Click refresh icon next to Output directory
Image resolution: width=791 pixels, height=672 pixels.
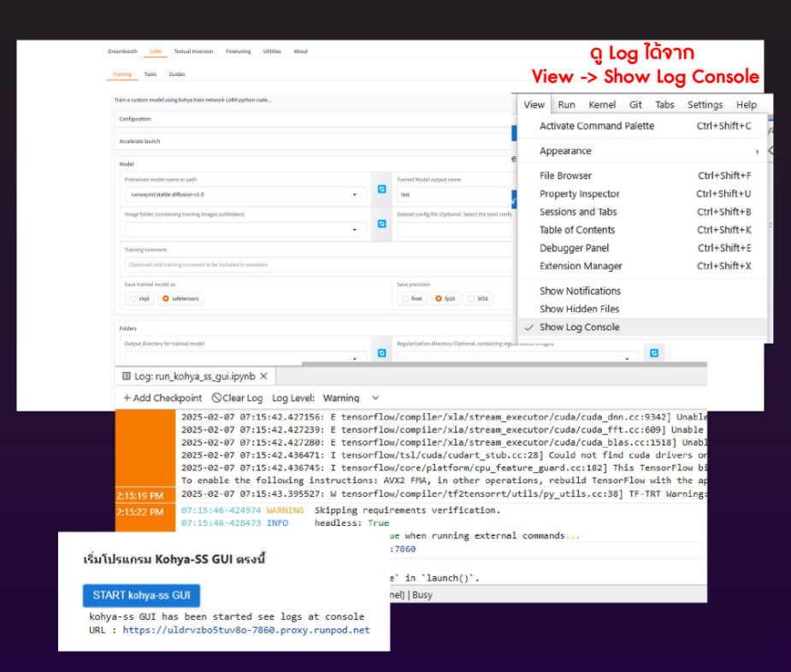[x=381, y=351]
